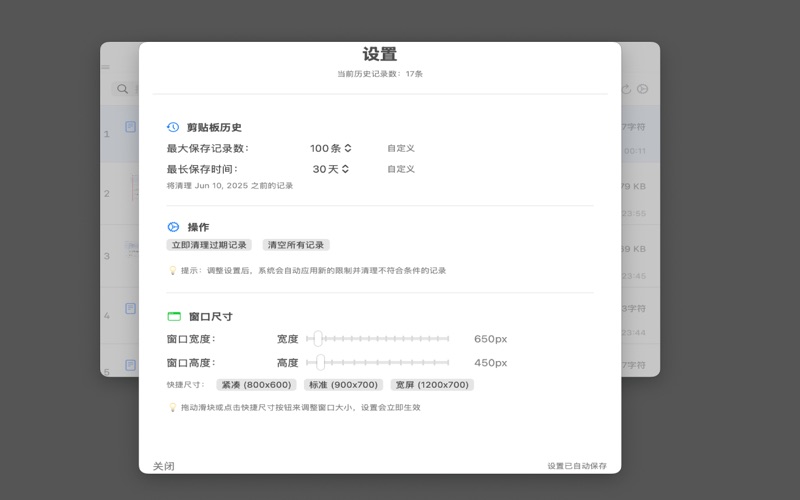Click the 设置 title heading
This screenshot has width=800, height=500.
380,54
